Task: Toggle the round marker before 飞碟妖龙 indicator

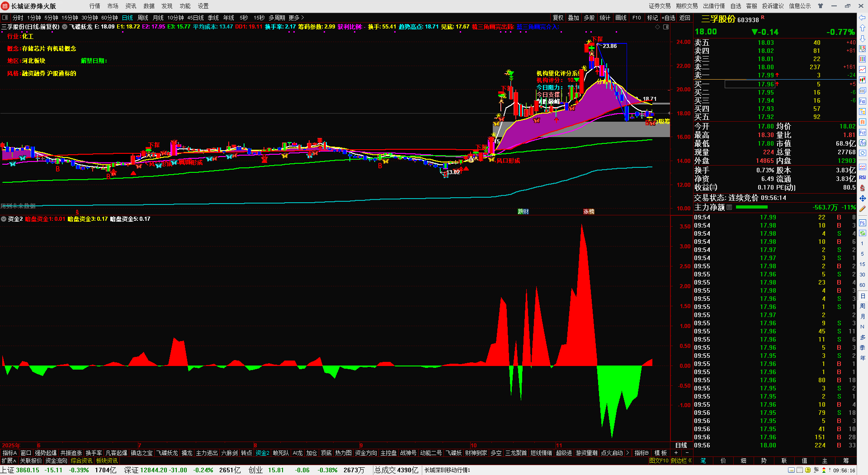Action: pos(65,27)
